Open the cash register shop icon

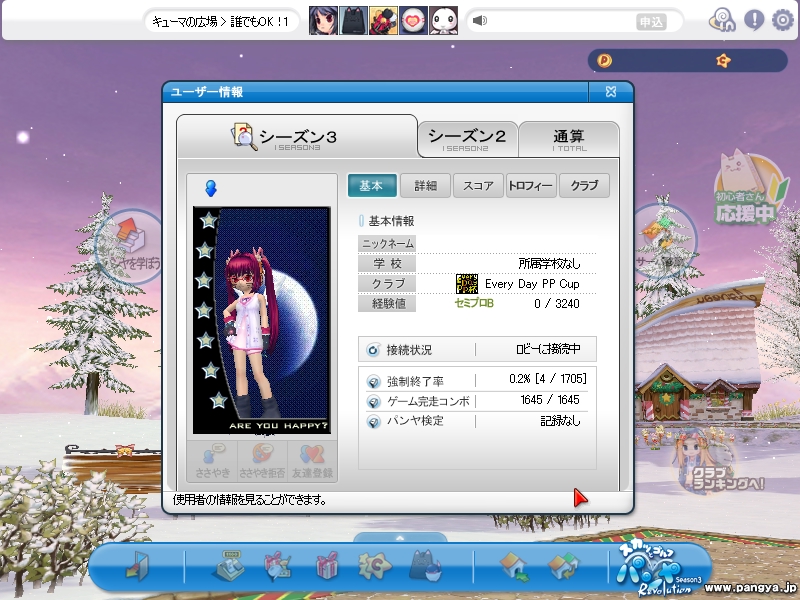tap(227, 565)
